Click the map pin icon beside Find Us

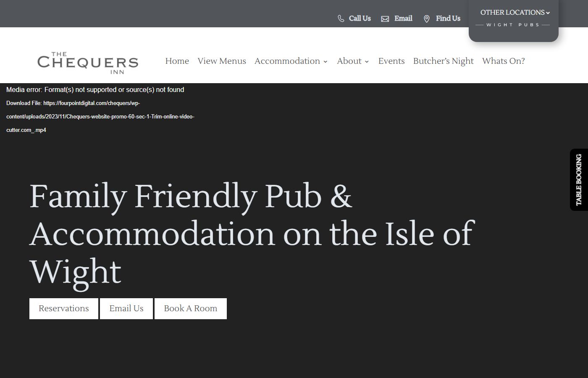tap(427, 19)
